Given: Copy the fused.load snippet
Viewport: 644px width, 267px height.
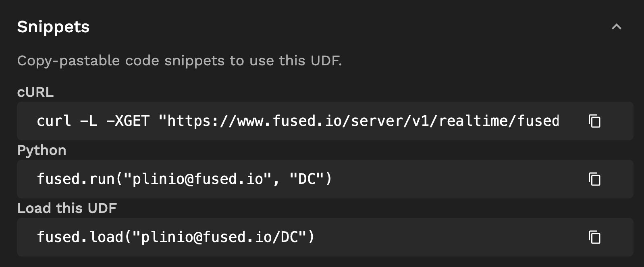Looking at the screenshot, I should click(594, 237).
